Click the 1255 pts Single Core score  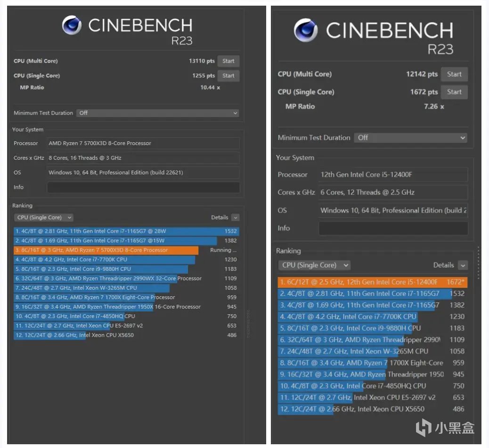click(x=204, y=76)
